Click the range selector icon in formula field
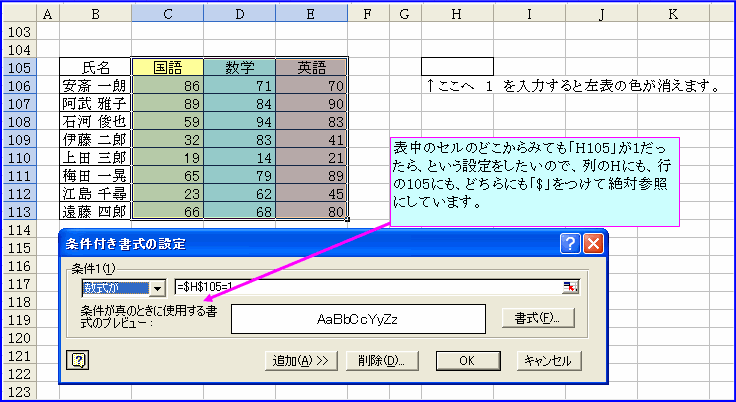736x402 pixels. (x=570, y=287)
